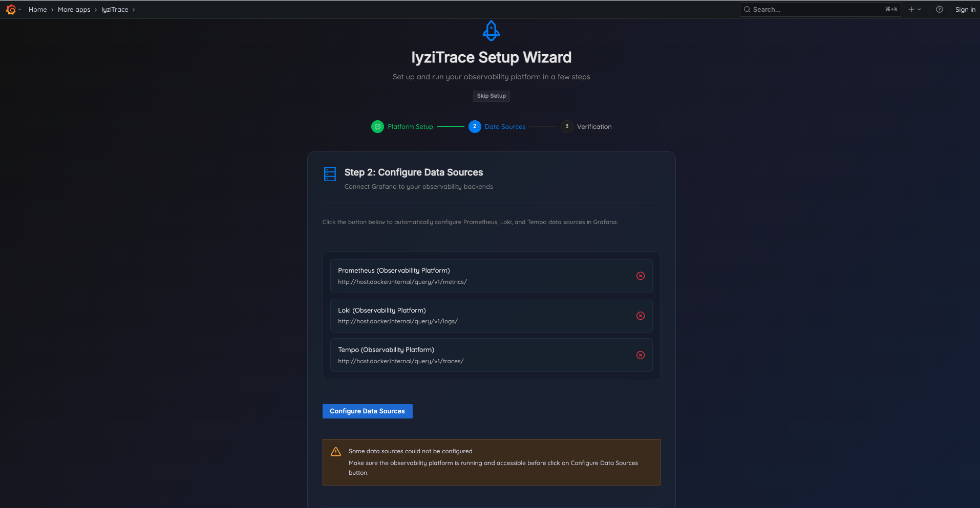Viewport: 980px width, 508px height.
Task: Click the warning triangle in the alert box
Action: [335, 452]
